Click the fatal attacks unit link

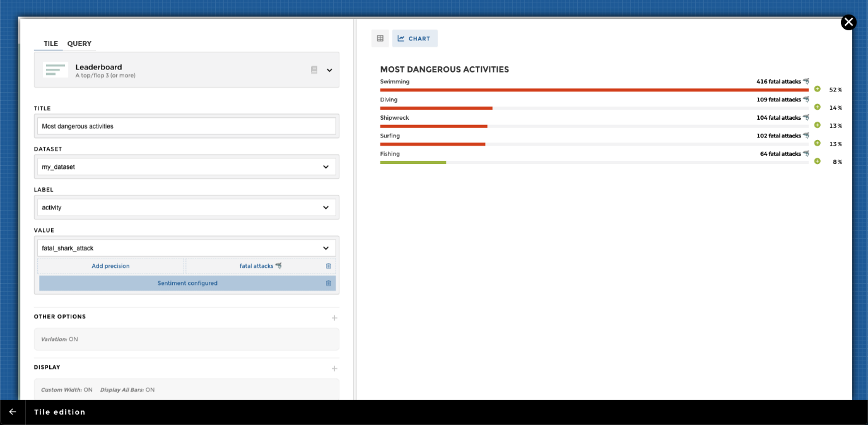tap(261, 266)
